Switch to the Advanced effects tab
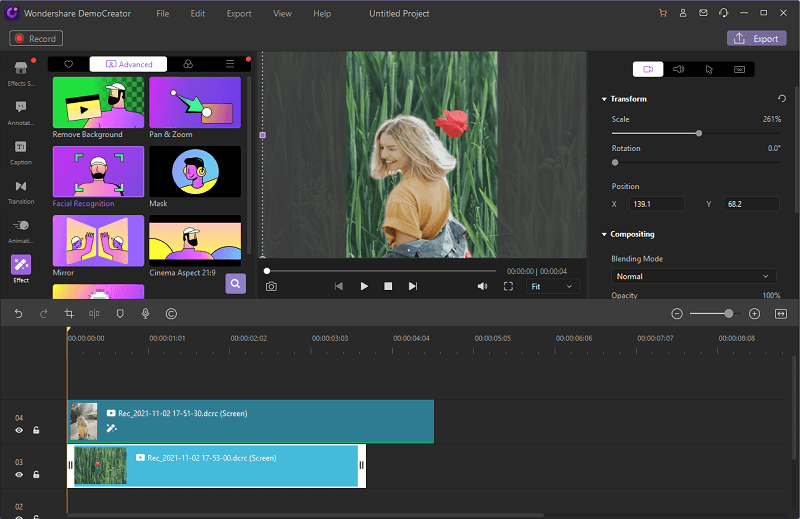 click(129, 64)
